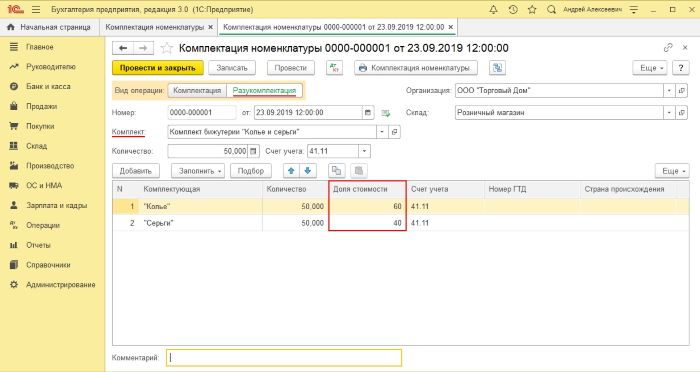This screenshot has height=372, width=700.
Task: Open table Еще menu
Action: [x=672, y=171]
